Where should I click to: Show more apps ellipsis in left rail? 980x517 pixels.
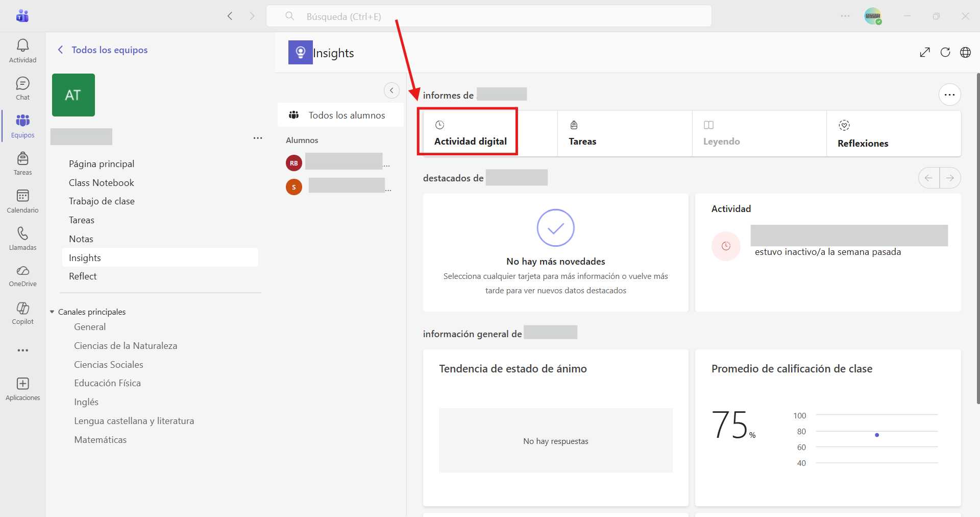pyautogui.click(x=22, y=350)
